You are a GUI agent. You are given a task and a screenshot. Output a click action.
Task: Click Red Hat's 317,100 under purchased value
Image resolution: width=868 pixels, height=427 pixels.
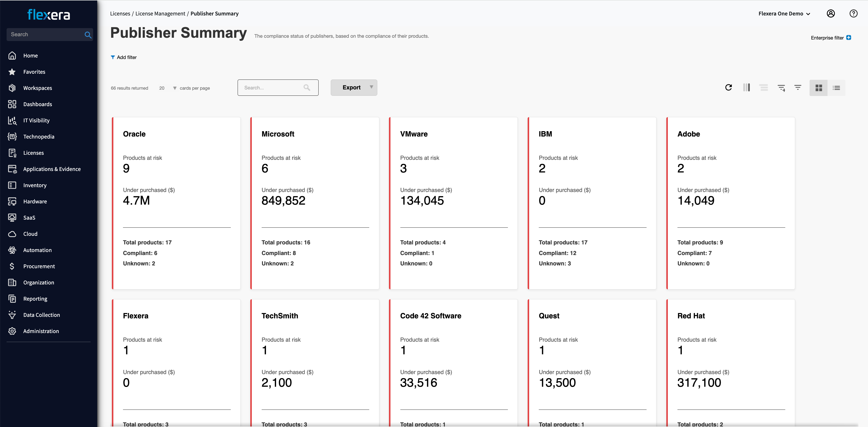(x=699, y=382)
